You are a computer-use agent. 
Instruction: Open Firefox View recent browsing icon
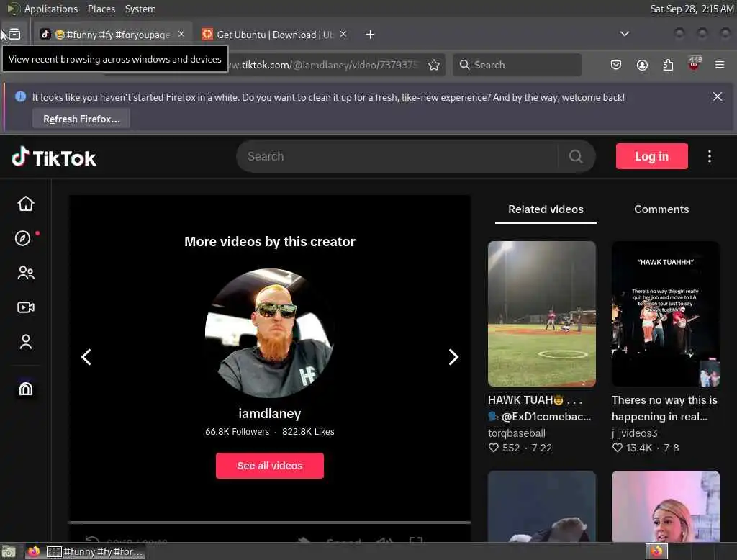(14, 35)
